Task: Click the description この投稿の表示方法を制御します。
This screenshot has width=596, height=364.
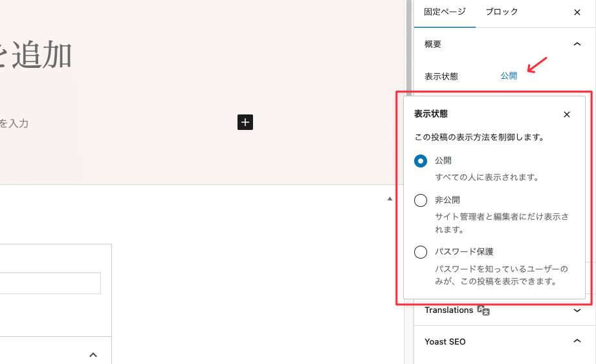Action: 480,137
